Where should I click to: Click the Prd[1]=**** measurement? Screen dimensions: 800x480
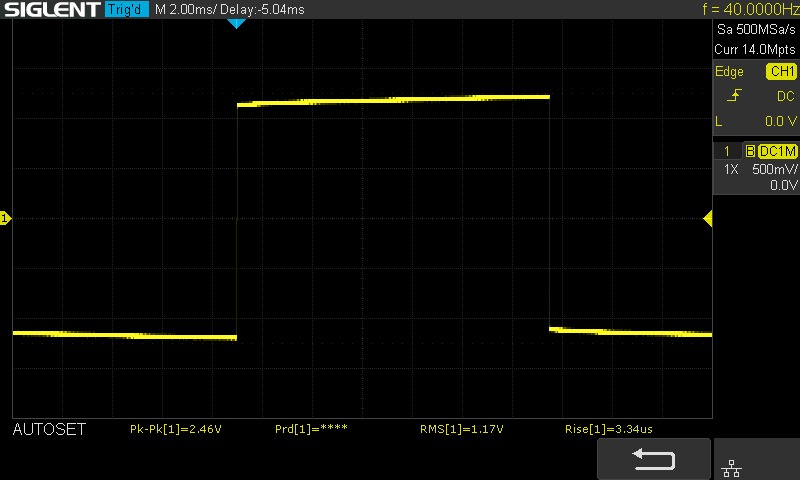[x=311, y=429]
